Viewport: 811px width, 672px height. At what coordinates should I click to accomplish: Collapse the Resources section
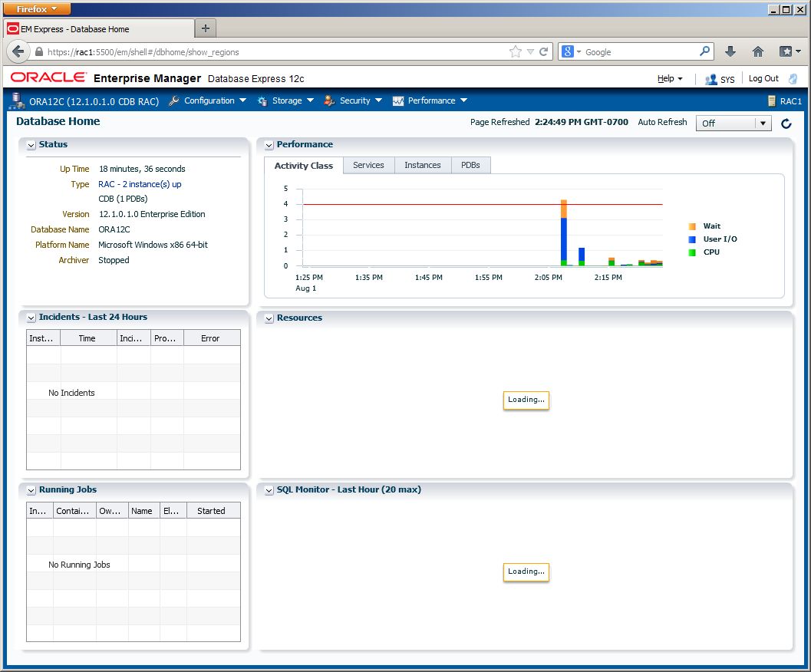[x=269, y=318]
